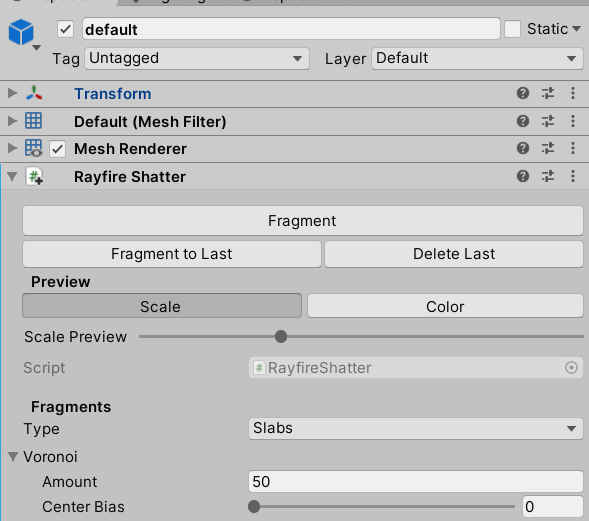Expand the Transform component
The height and width of the screenshot is (521, 589).
(12, 93)
